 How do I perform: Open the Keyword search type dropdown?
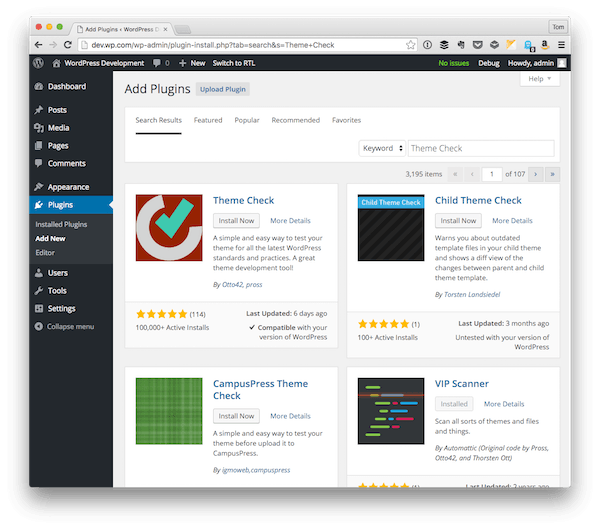382,148
